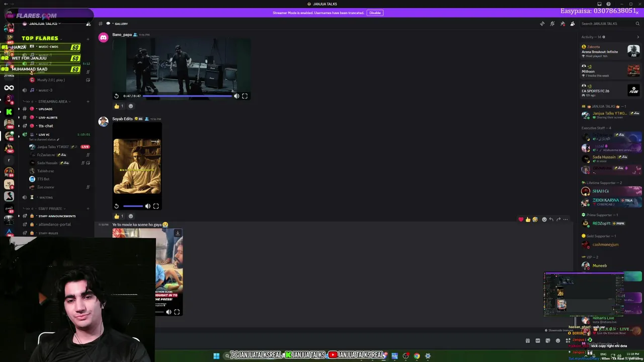Create channel in STAFF PRIVATE category

88,209
